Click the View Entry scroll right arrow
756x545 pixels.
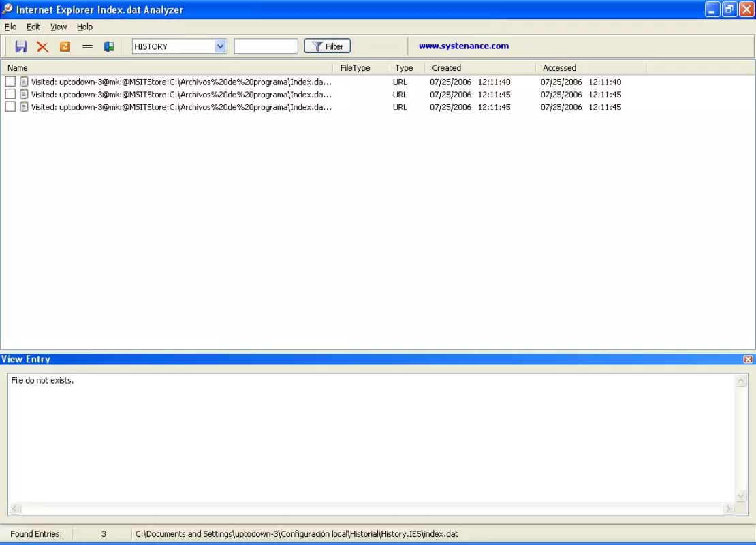pyautogui.click(x=728, y=508)
